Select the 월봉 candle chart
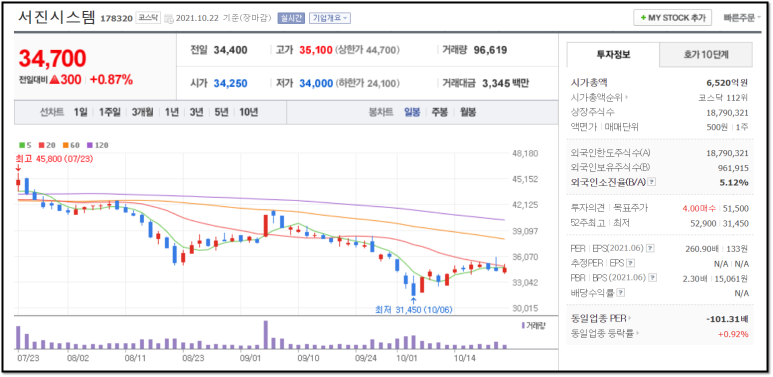Image resolution: width=773 pixels, height=377 pixels. click(468, 112)
